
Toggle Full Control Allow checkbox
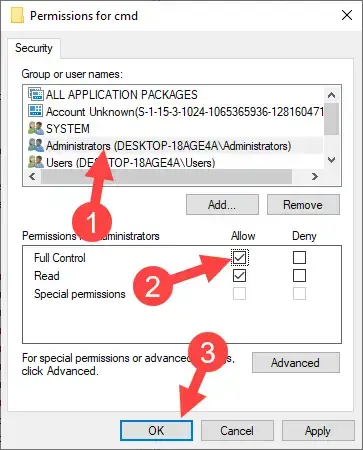coord(239,257)
